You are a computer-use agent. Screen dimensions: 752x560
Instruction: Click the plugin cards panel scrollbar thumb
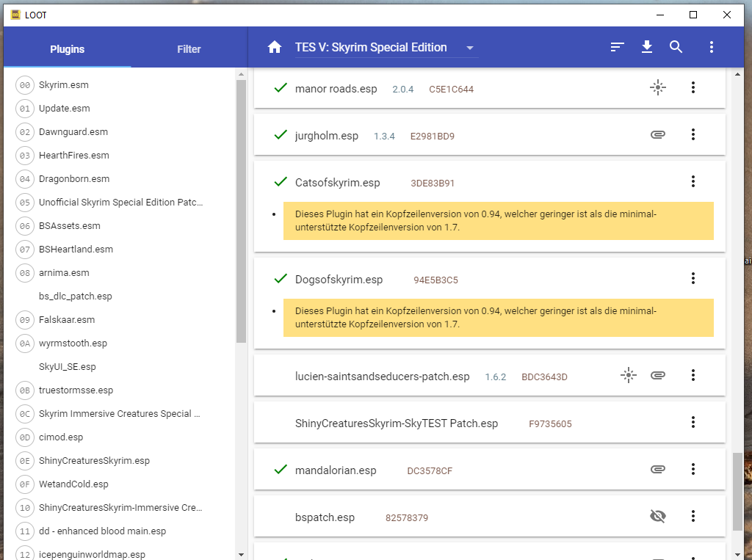tap(737, 490)
